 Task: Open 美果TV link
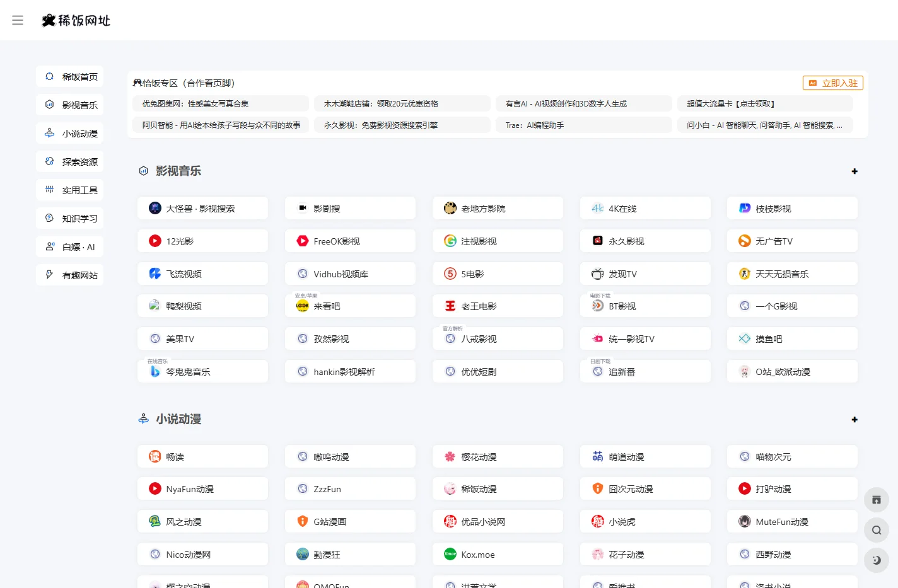pyautogui.click(x=202, y=338)
